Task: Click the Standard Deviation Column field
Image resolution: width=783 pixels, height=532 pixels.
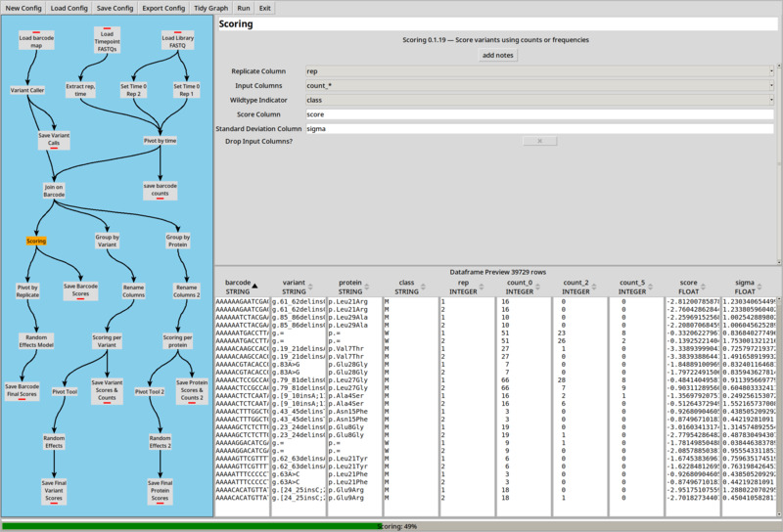Action: (x=540, y=129)
